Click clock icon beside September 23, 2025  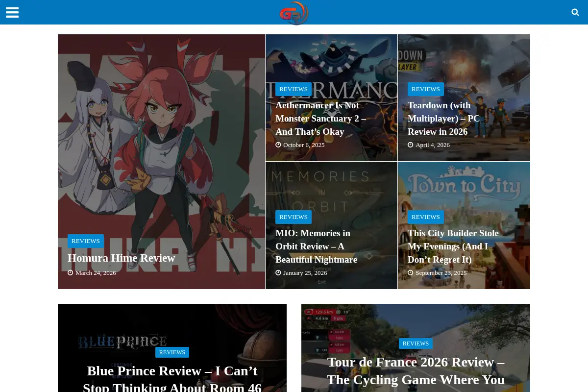[411, 273]
